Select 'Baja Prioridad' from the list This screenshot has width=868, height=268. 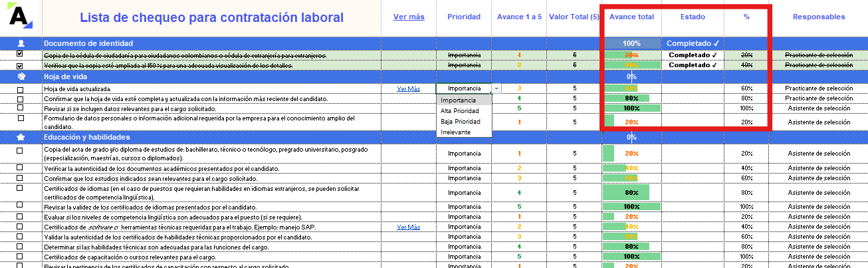click(464, 122)
